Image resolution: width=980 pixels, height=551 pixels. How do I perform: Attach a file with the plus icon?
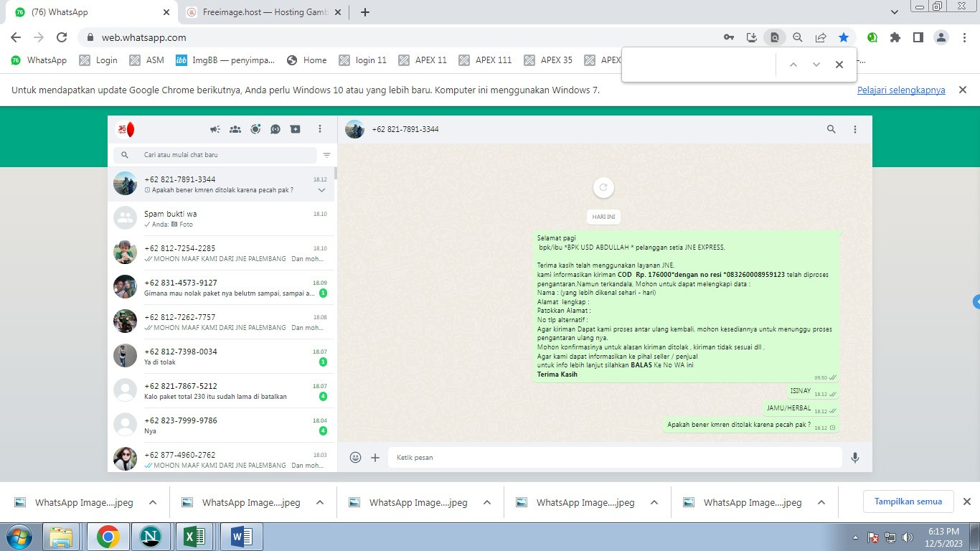[x=375, y=457]
